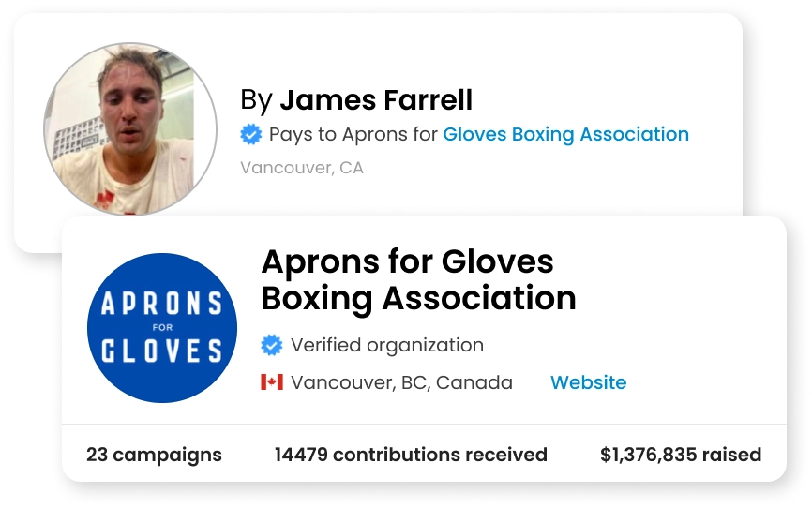Click the blue verified organization checkmark badge

pyautogui.click(x=271, y=346)
